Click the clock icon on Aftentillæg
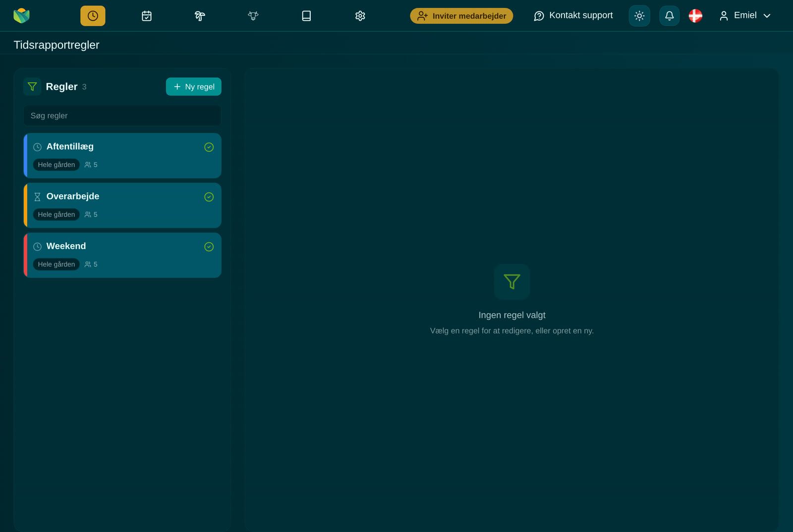The height and width of the screenshot is (532, 793). pyautogui.click(x=37, y=147)
